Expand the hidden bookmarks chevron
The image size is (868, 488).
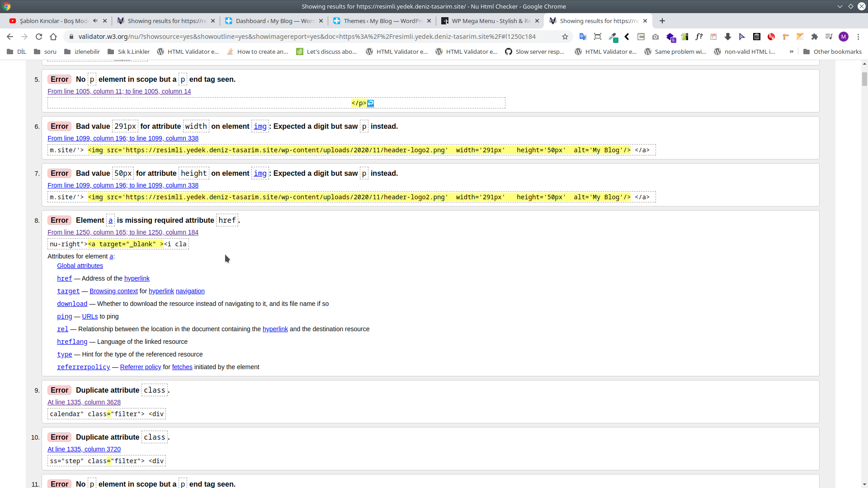pos(792,52)
